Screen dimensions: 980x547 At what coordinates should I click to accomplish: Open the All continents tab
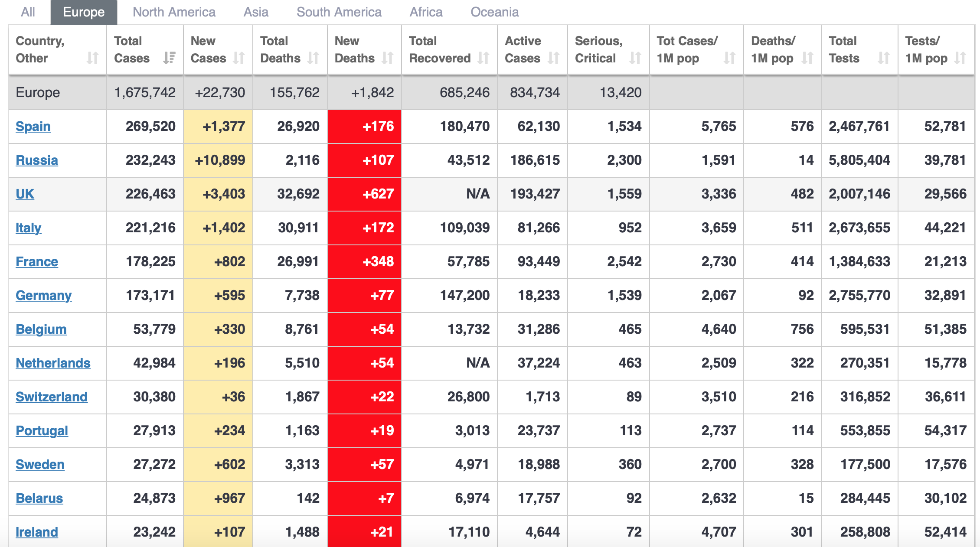coord(28,12)
